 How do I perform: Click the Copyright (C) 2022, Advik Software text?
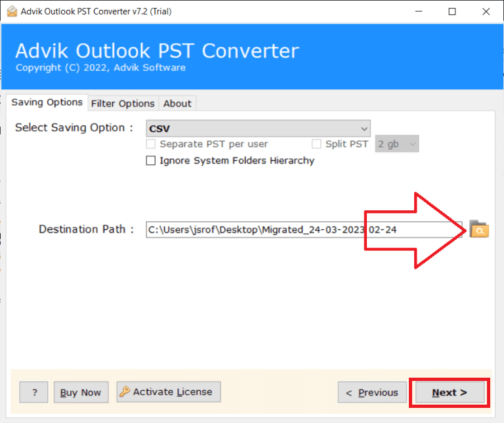point(100,68)
